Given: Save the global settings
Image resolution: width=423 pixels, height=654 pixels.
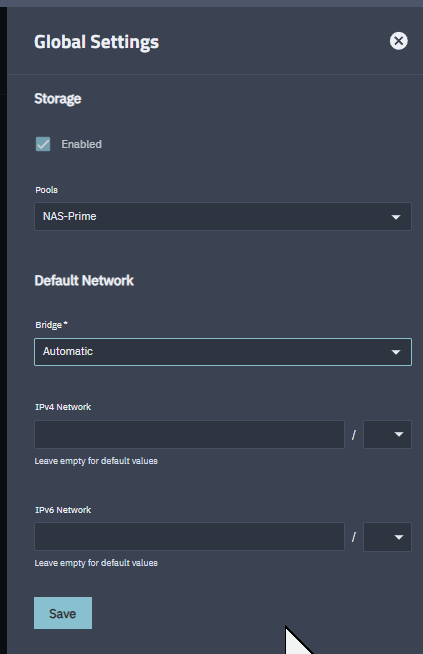Looking at the screenshot, I should click(63, 613).
